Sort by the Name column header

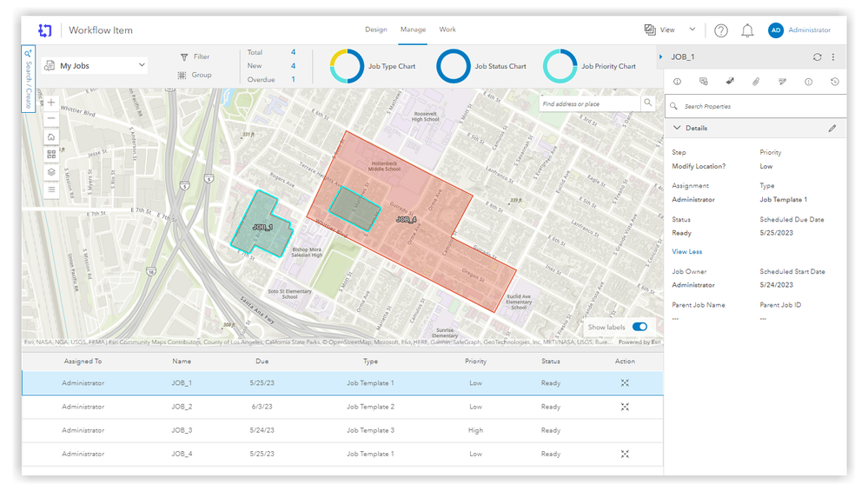click(x=182, y=362)
